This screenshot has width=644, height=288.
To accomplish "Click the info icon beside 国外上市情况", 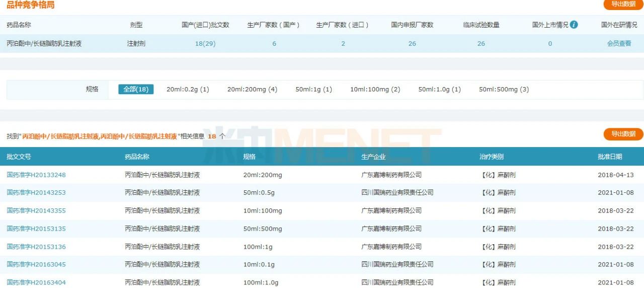I will click(x=574, y=25).
